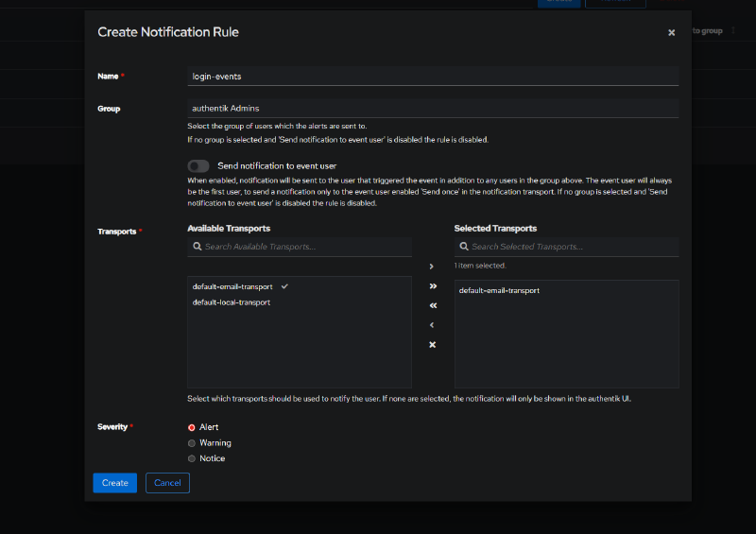Click magnifier icon in Selected Transports search
This screenshot has height=534, width=756.
(464, 247)
